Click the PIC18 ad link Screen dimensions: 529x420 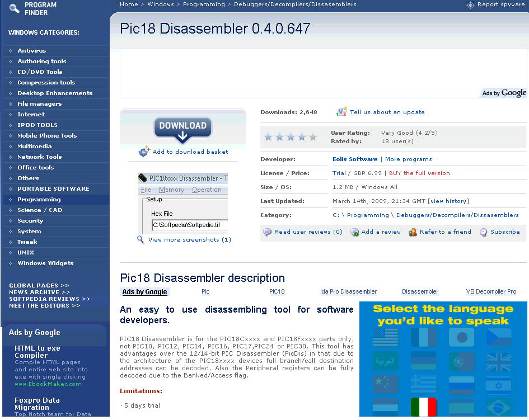coord(277,291)
